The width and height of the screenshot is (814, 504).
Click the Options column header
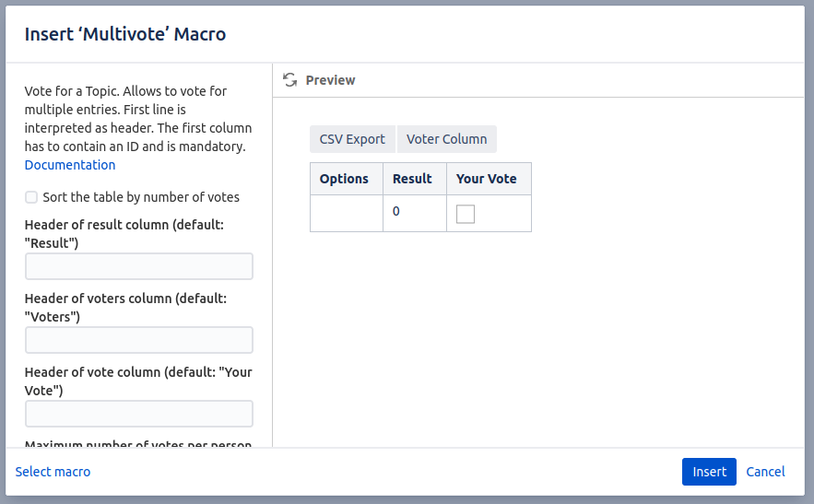tap(344, 179)
